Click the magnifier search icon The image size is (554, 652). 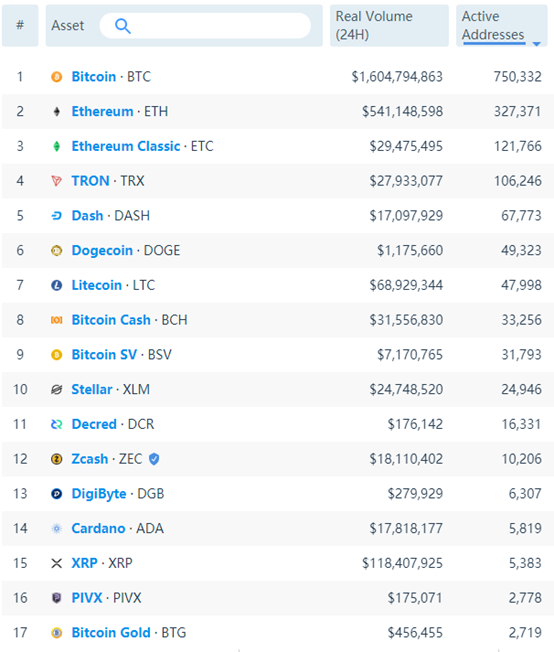pos(123,26)
